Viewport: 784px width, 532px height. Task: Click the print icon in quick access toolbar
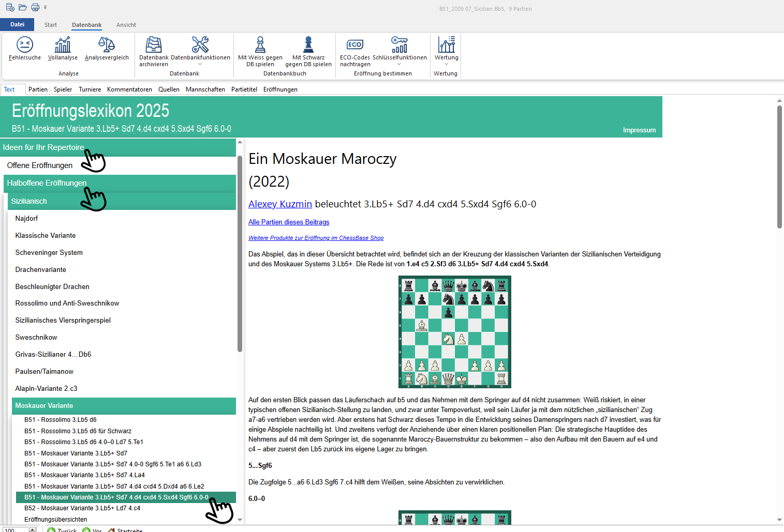pos(35,7)
